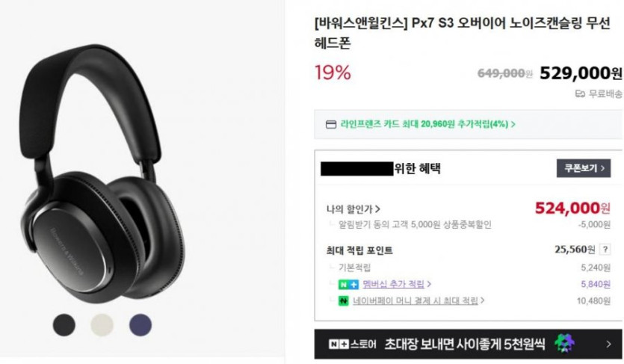Open 멤버십 추가 적립 link

pos(393,284)
